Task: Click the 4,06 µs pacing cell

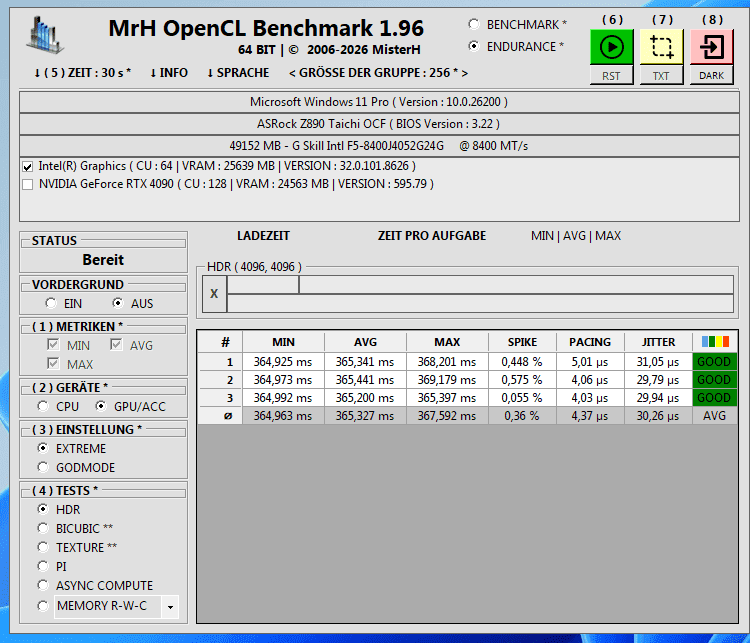Action: click(590, 380)
